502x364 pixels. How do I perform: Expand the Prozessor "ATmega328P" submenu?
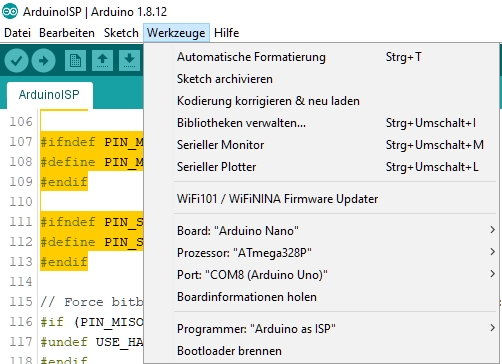coord(336,252)
